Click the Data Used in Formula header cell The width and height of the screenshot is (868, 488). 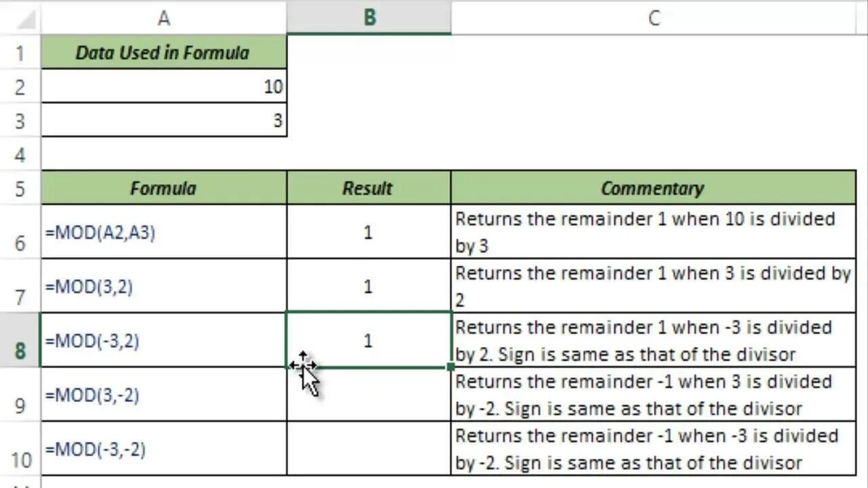point(163,52)
